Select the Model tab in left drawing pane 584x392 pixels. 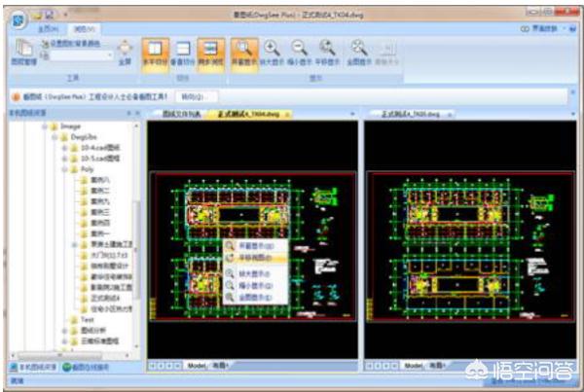(197, 366)
